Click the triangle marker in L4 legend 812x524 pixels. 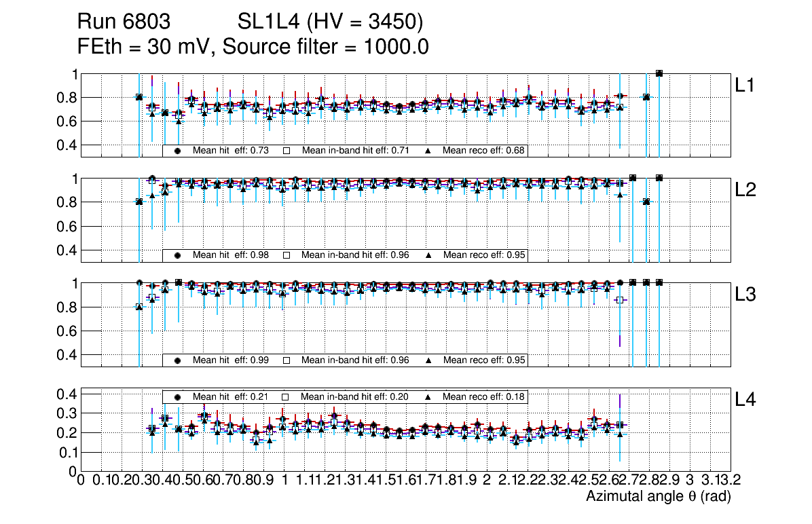point(428,396)
